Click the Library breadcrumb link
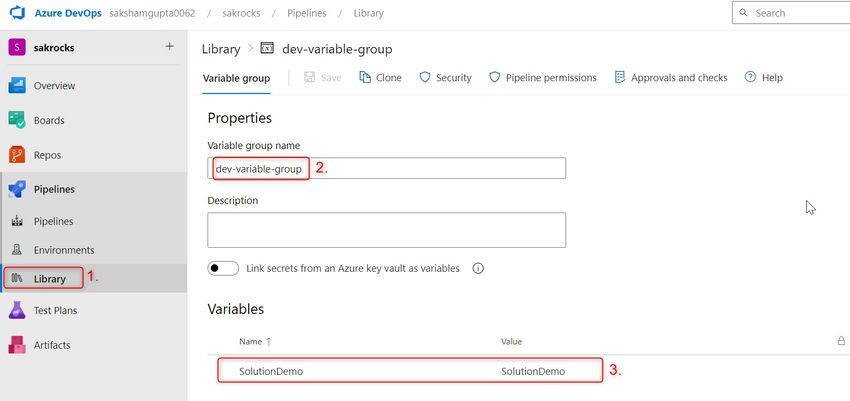Image resolution: width=850 pixels, height=401 pixels. pos(221,48)
